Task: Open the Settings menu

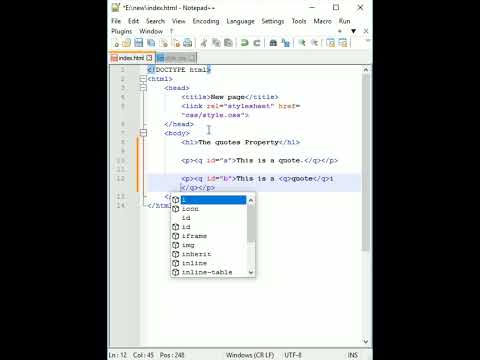Action: click(x=273, y=21)
